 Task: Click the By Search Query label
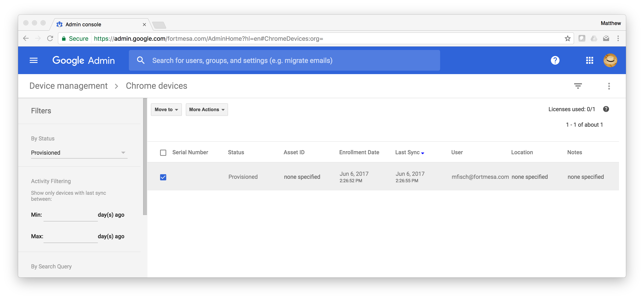tap(51, 266)
